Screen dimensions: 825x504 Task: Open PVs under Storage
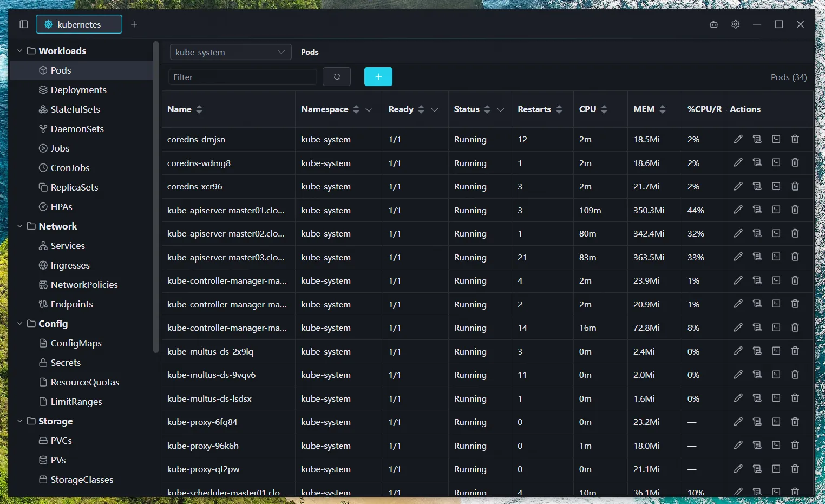pyautogui.click(x=82, y=460)
